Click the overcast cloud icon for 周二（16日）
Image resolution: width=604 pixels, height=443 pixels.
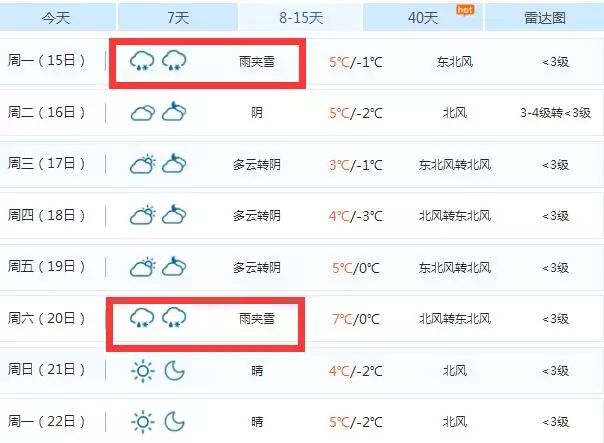[x=142, y=113]
